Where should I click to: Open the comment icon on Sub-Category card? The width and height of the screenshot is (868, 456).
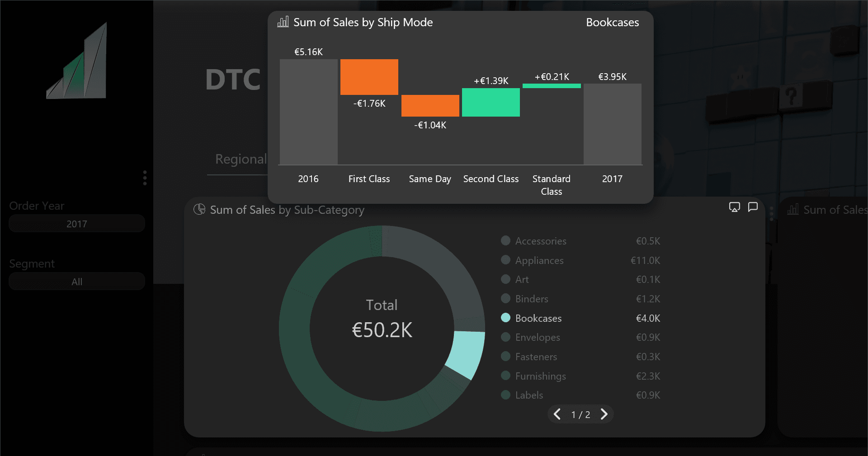753,207
